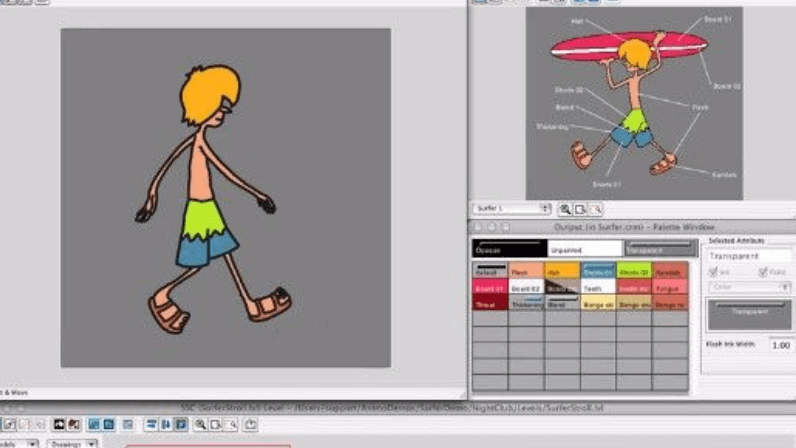
Task: Click the fit-to-window icon in the reference viewer
Action: pyautogui.click(x=581, y=209)
